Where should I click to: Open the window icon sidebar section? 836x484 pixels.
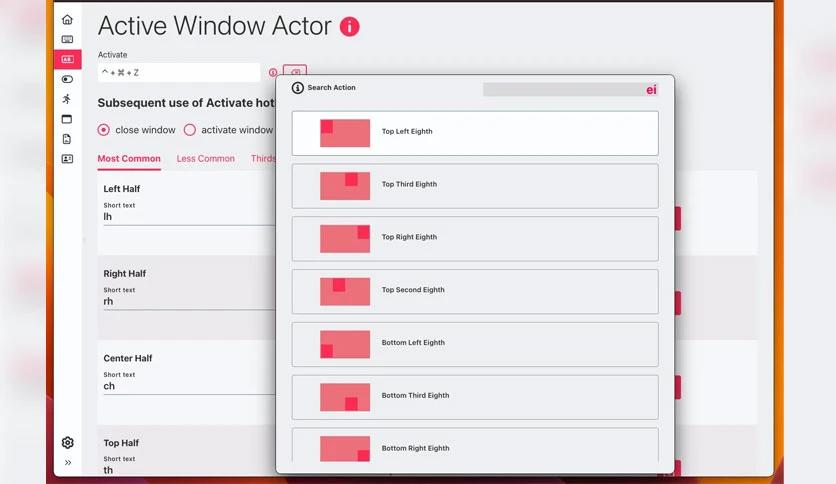[x=67, y=119]
